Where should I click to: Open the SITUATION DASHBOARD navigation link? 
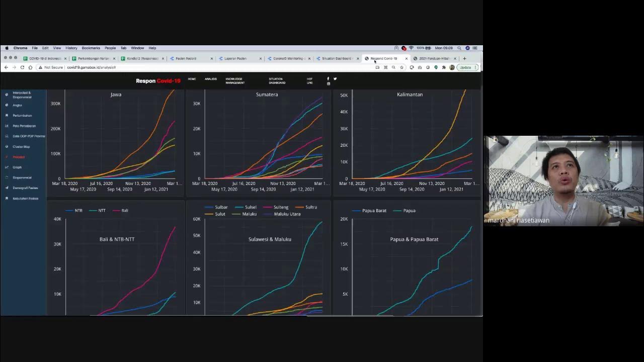pos(277,80)
